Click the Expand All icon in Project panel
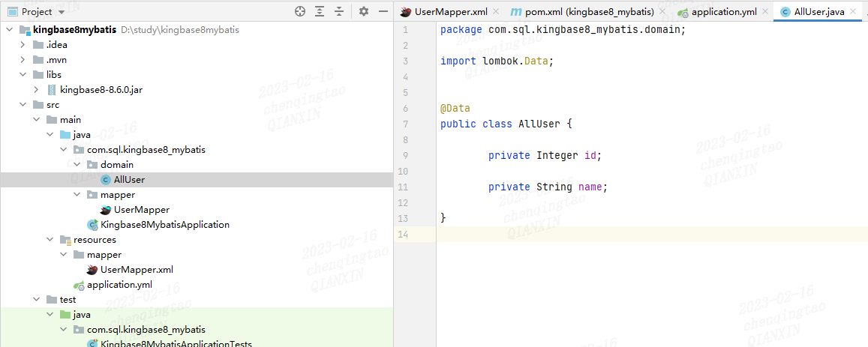868x347 pixels. tap(320, 11)
